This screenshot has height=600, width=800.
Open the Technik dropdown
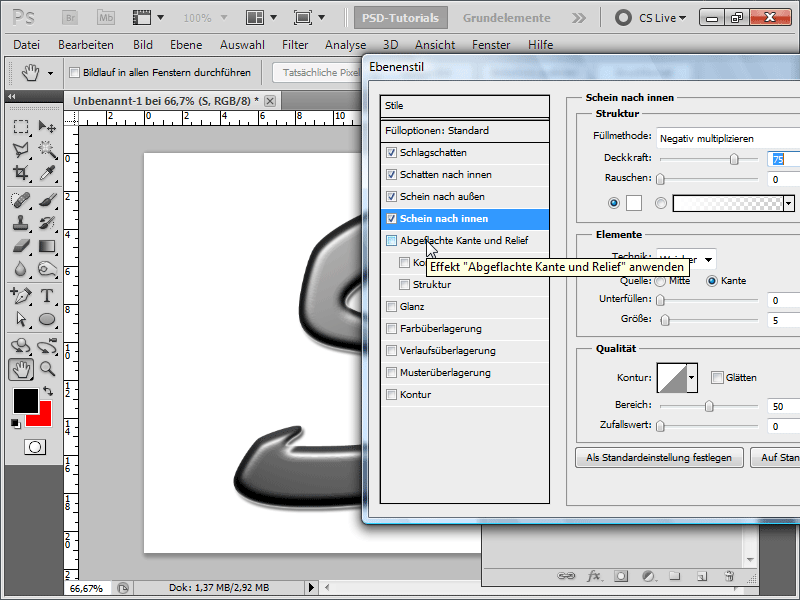point(686,259)
